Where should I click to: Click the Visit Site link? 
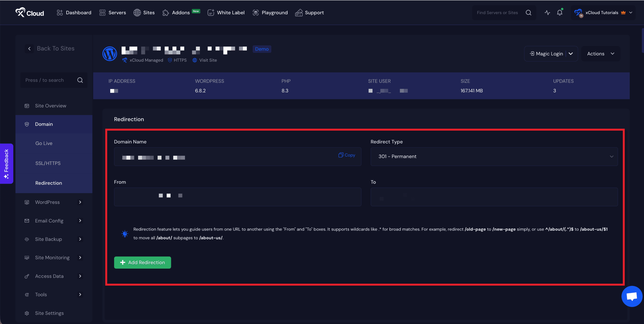point(208,60)
